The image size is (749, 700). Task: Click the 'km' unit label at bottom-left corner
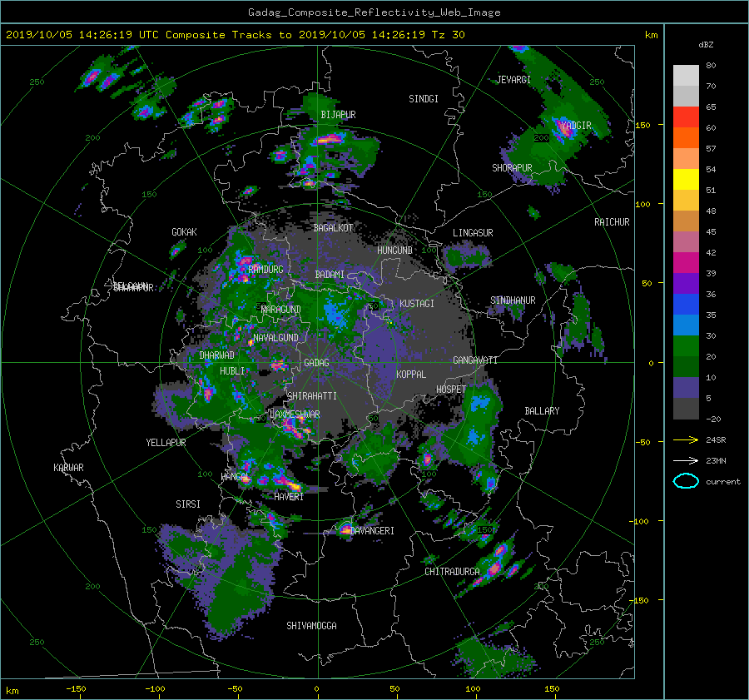12,691
